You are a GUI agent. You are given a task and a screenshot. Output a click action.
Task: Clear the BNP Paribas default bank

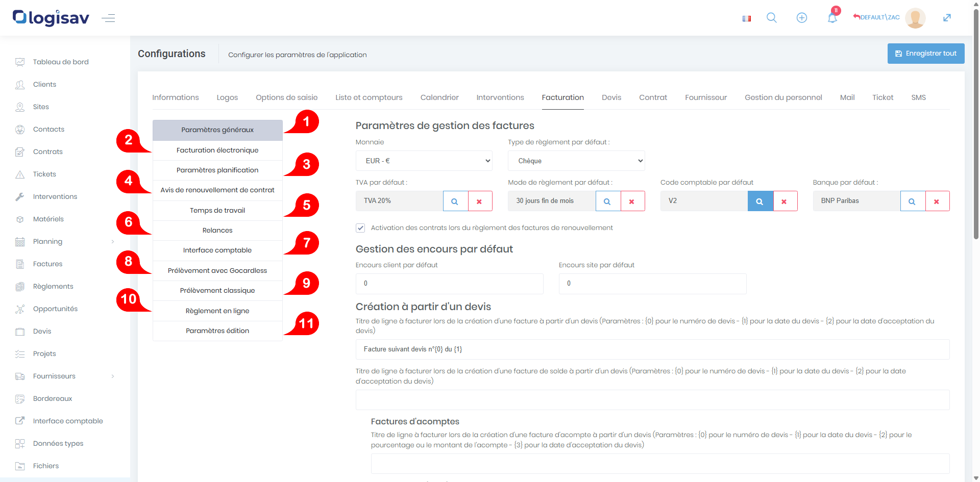pyautogui.click(x=937, y=201)
